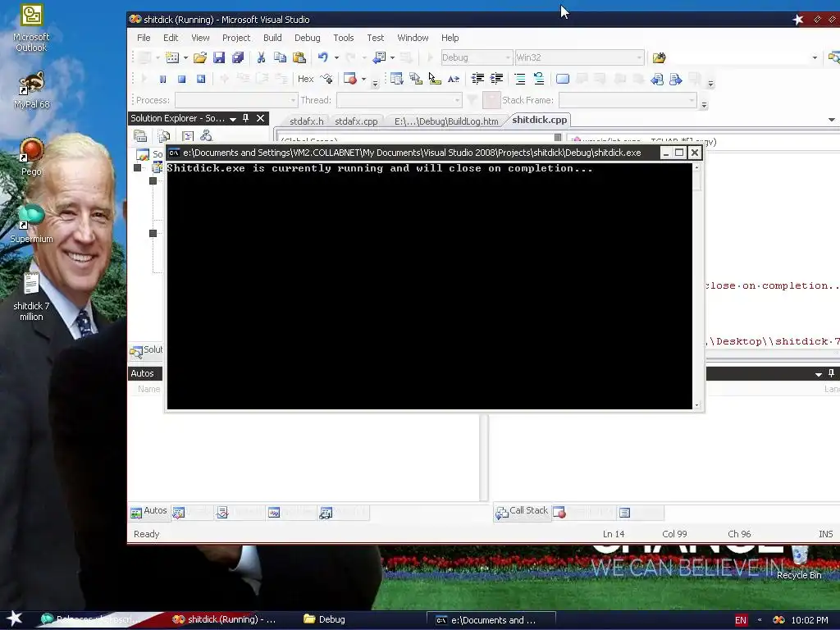
Task: Save all files icon
Action: (x=237, y=57)
